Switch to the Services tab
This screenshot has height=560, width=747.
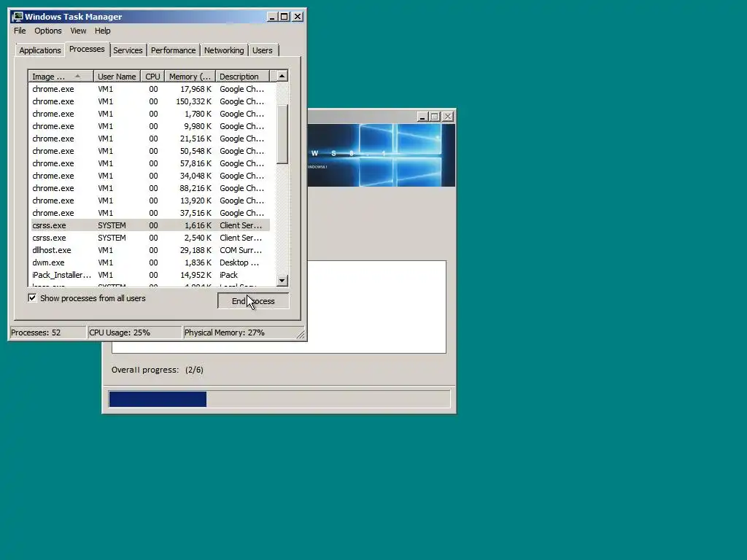coord(128,50)
